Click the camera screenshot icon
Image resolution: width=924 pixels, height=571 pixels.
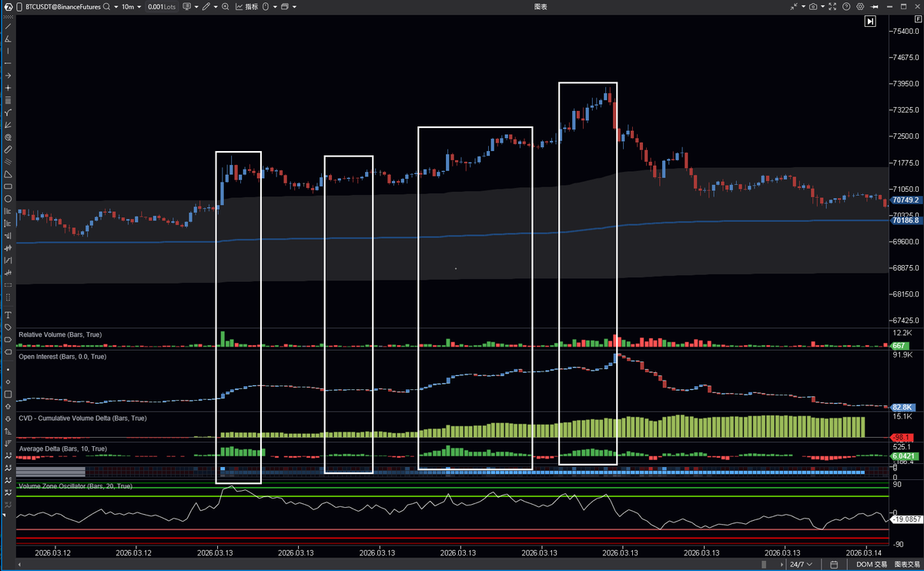(813, 6)
